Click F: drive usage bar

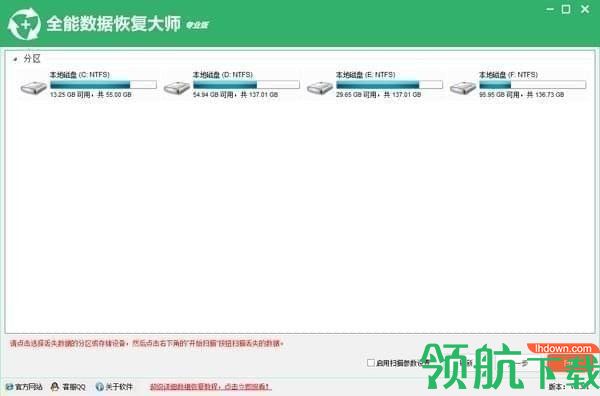[x=533, y=84]
